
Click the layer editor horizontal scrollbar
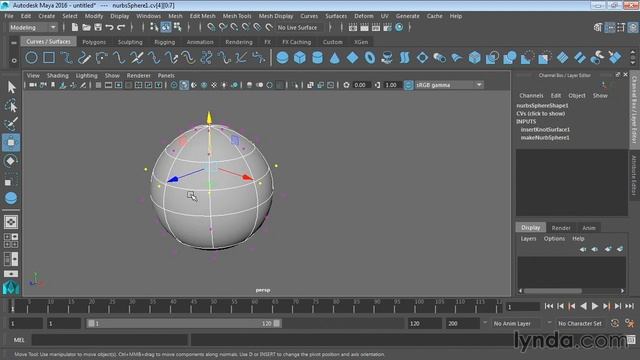pyautogui.click(x=553, y=291)
